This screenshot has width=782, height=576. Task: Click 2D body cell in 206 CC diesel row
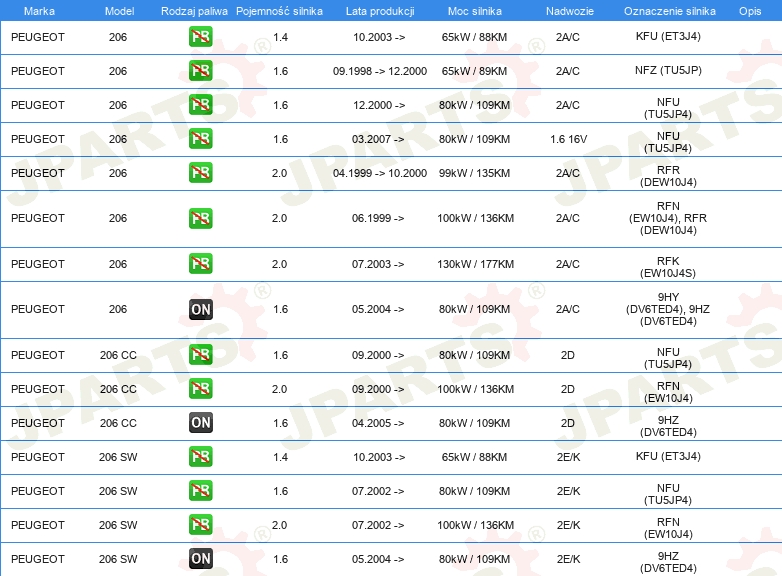pos(568,423)
